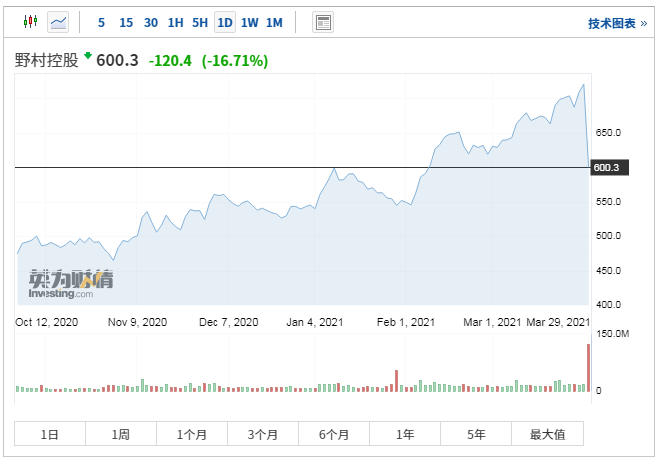Select the area line chart icon
Screen dimensions: 659x457
59,22
